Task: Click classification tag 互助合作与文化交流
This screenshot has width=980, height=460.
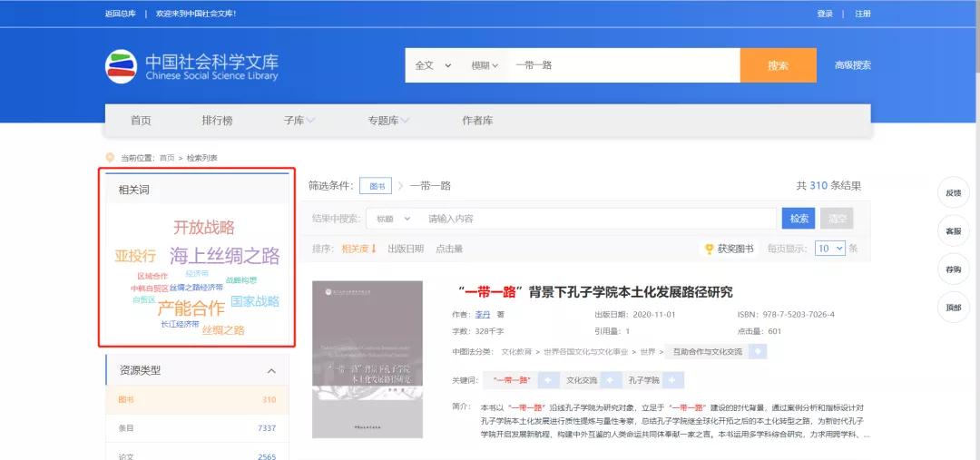Action: 707,352
